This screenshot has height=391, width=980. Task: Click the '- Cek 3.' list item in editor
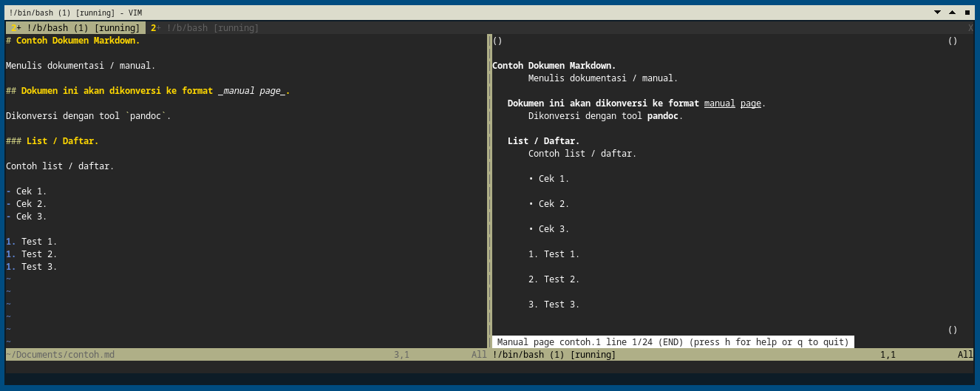point(27,217)
